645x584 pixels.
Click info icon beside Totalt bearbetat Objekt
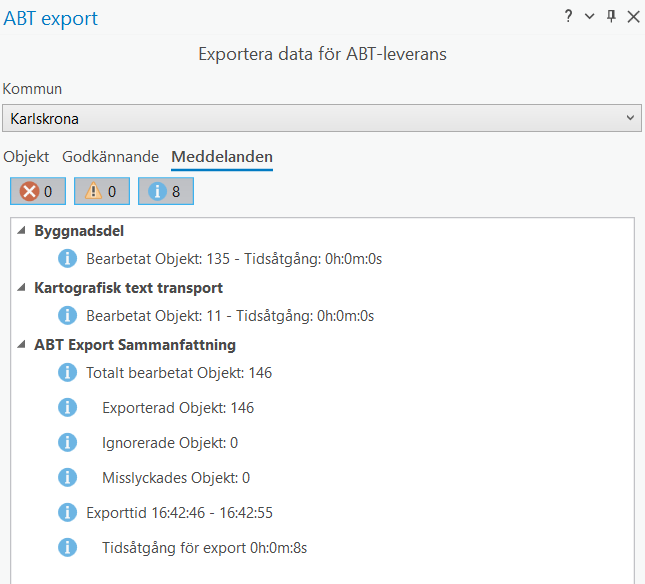coord(68,373)
